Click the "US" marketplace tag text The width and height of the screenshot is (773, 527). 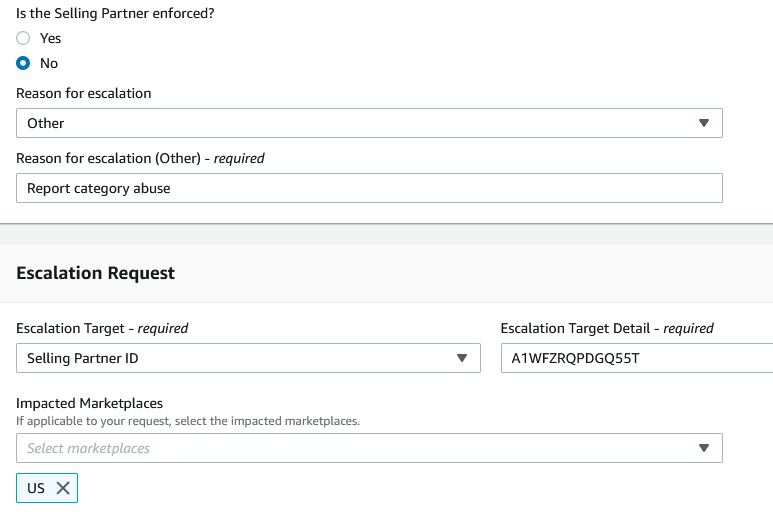(36, 488)
